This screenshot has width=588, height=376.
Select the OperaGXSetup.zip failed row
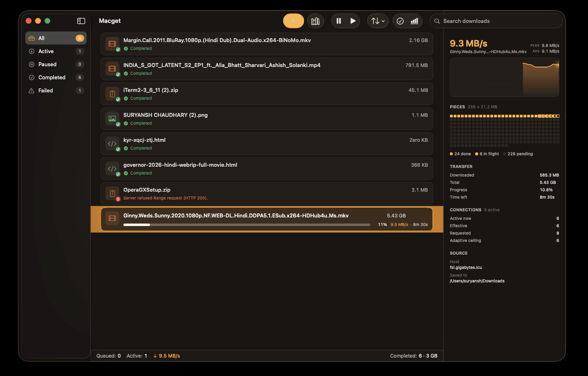tap(266, 193)
